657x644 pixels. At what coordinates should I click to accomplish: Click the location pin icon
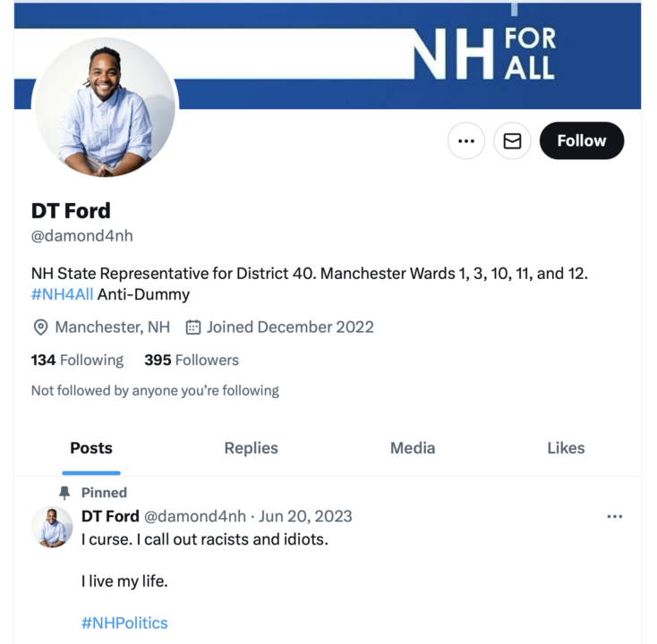[x=40, y=327]
